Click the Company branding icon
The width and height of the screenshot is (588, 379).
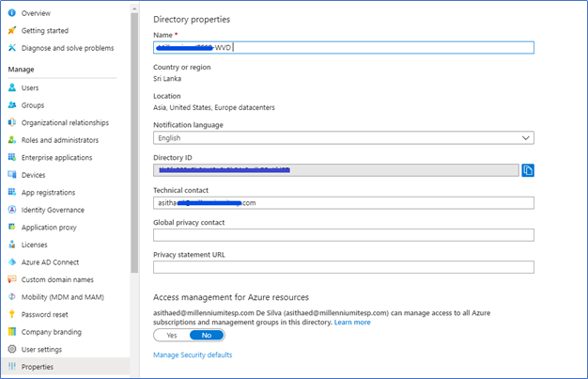[12, 332]
